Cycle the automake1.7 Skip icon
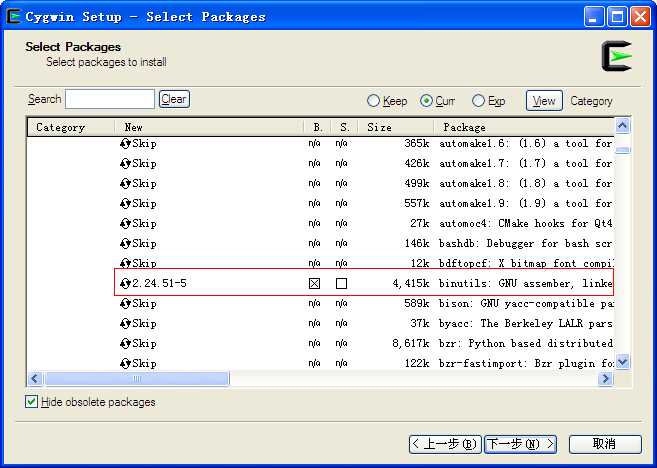657x468 pixels. click(125, 164)
